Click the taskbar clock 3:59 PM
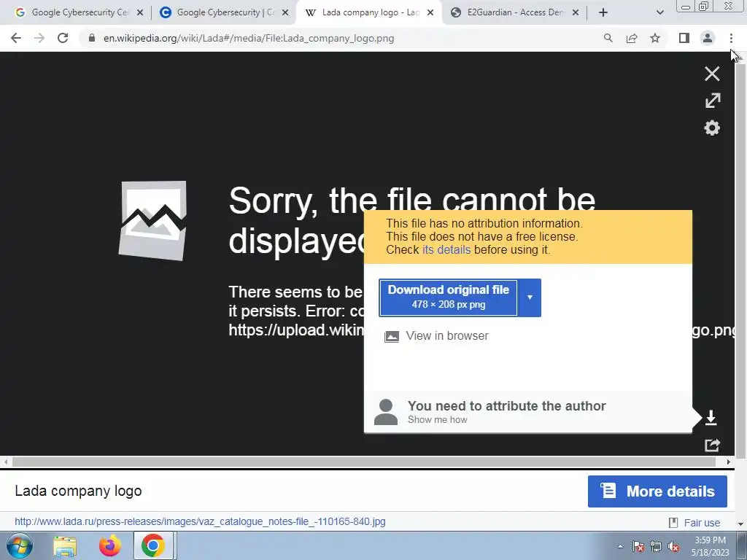This screenshot has width=747, height=560. pos(710,540)
